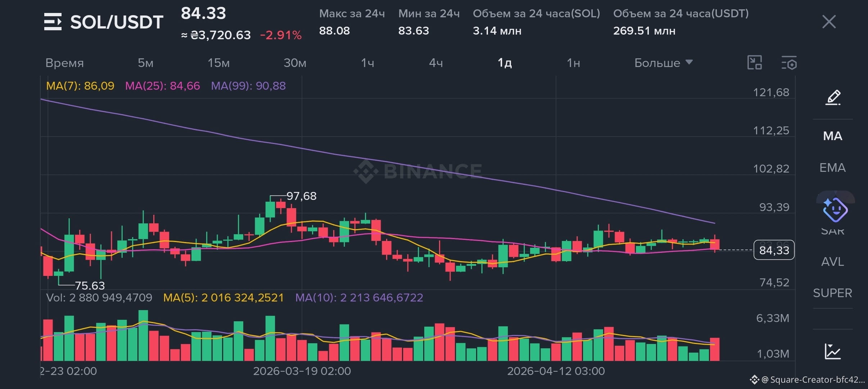Open the trading pair list menu icon
The height and width of the screenshot is (389, 868).
(x=53, y=22)
